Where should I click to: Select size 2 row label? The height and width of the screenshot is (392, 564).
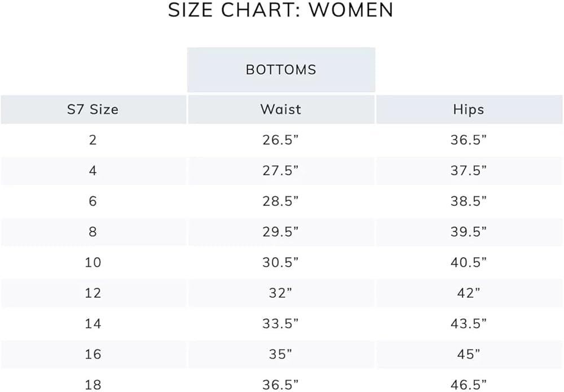[x=92, y=140]
